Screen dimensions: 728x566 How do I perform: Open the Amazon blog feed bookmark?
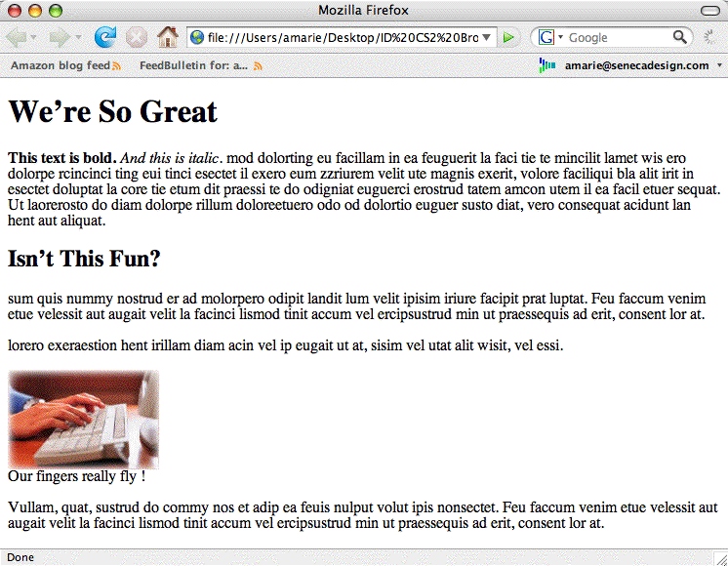point(61,65)
